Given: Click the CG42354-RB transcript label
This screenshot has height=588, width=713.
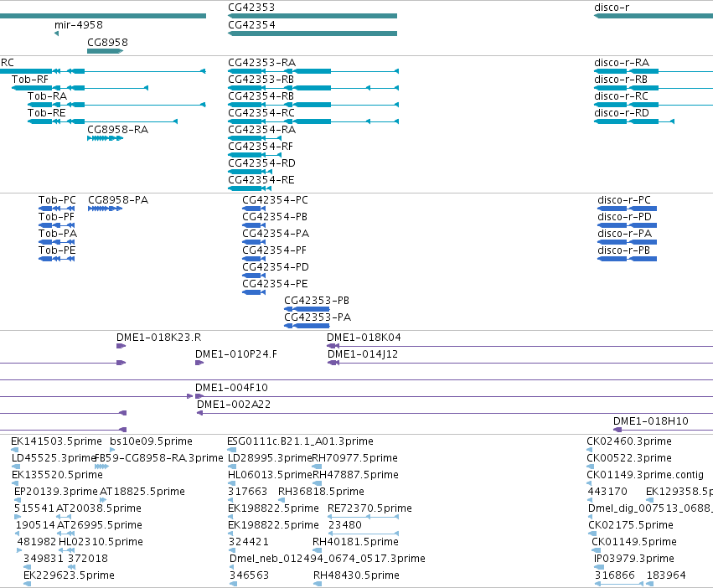Looking at the screenshot, I should pos(261,96).
